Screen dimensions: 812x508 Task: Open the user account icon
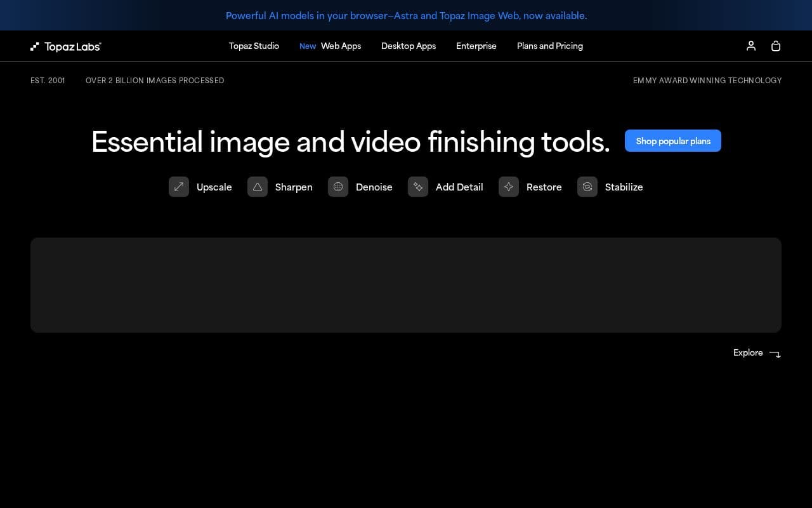(751, 46)
